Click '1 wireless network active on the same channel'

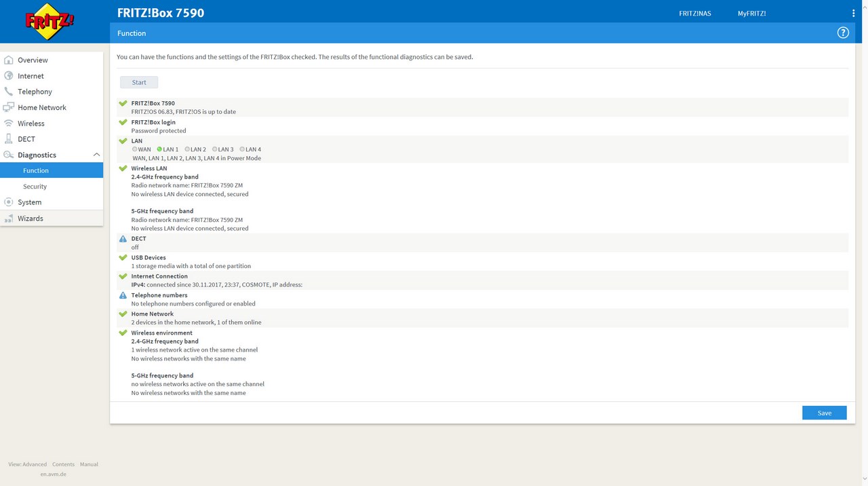[x=195, y=350]
